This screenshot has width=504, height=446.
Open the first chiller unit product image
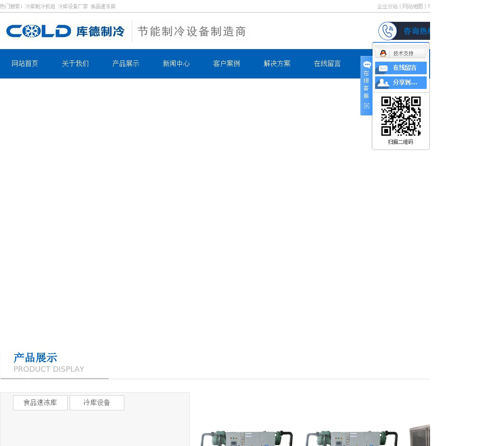coord(246,438)
